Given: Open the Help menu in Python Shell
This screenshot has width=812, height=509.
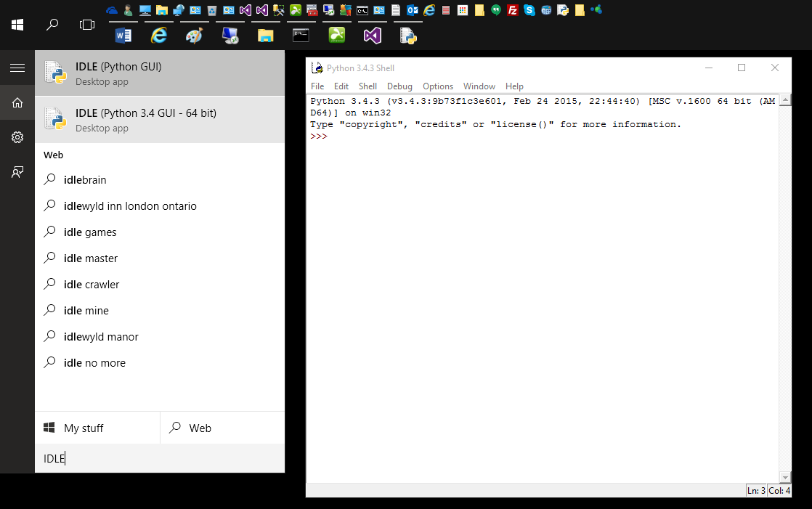Looking at the screenshot, I should [x=514, y=86].
